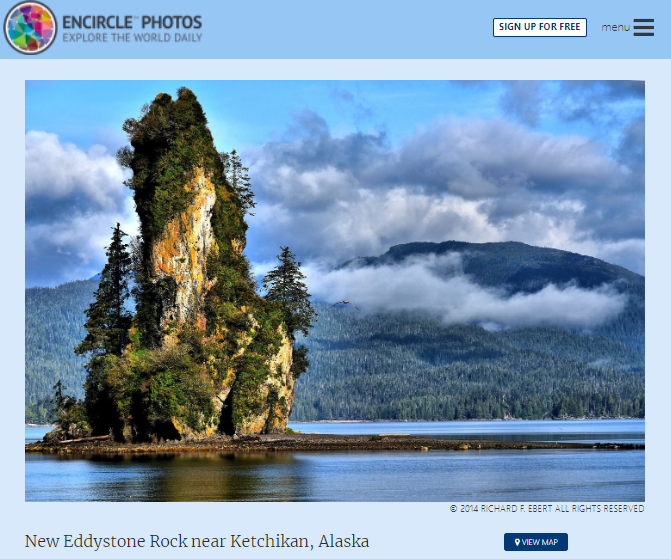The height and width of the screenshot is (559, 671).
Task: Open the hamburger menu icon
Action: [643, 27]
